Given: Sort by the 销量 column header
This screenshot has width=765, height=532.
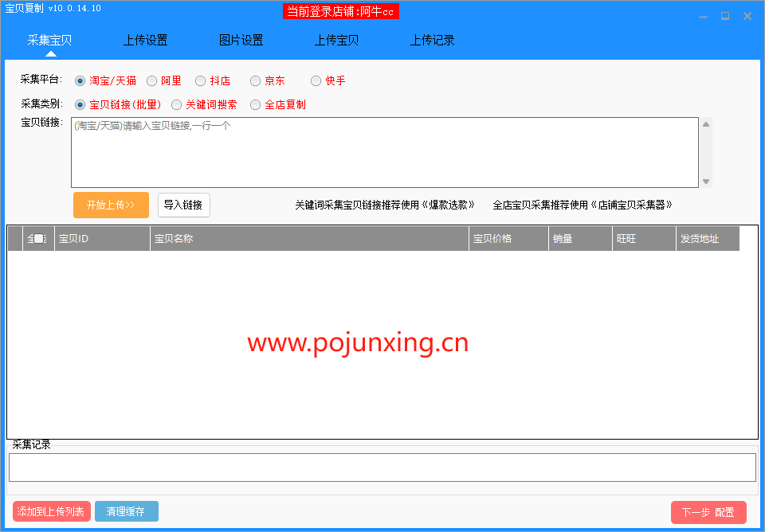Looking at the screenshot, I should pyautogui.click(x=581, y=238).
